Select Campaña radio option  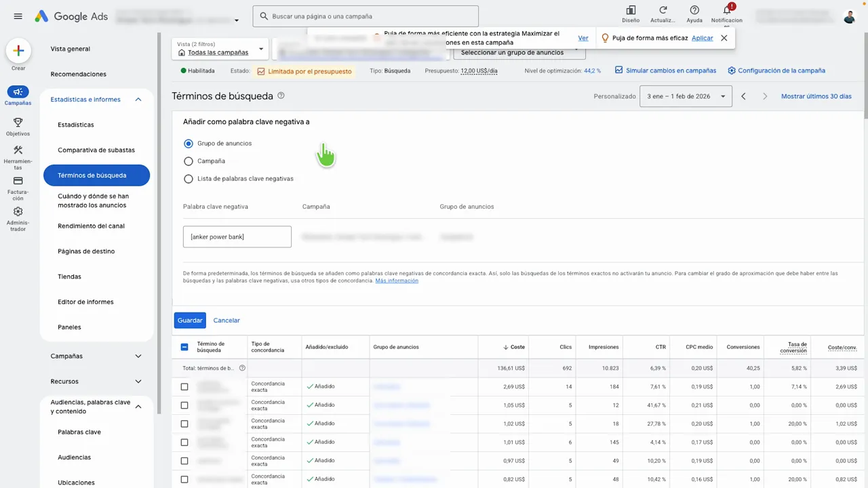(x=189, y=161)
